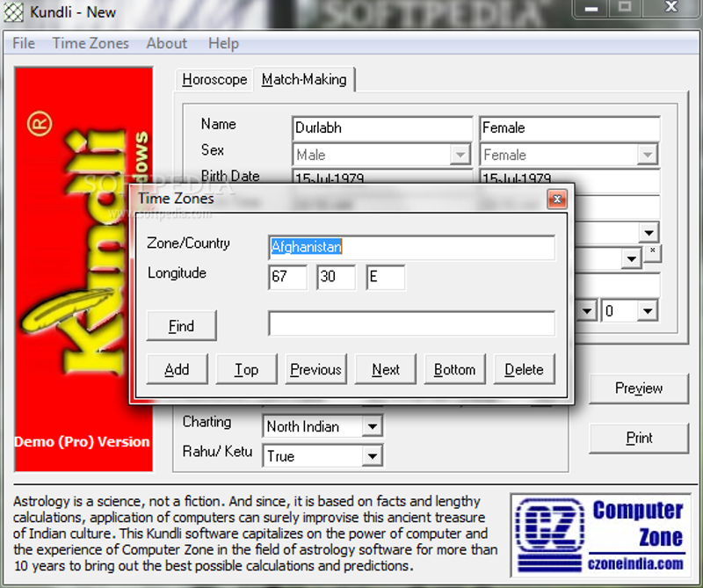Close the Time Zones dialog
Viewport: 703px width, 588px height.
click(557, 199)
